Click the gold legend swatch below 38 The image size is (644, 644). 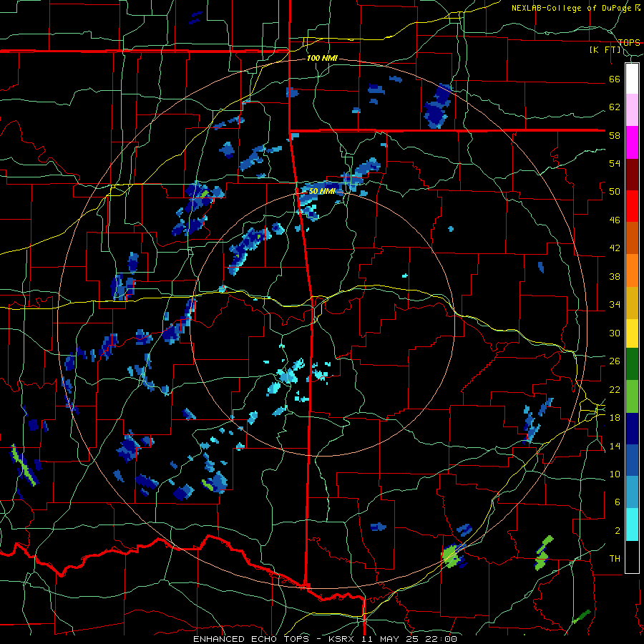632,303
